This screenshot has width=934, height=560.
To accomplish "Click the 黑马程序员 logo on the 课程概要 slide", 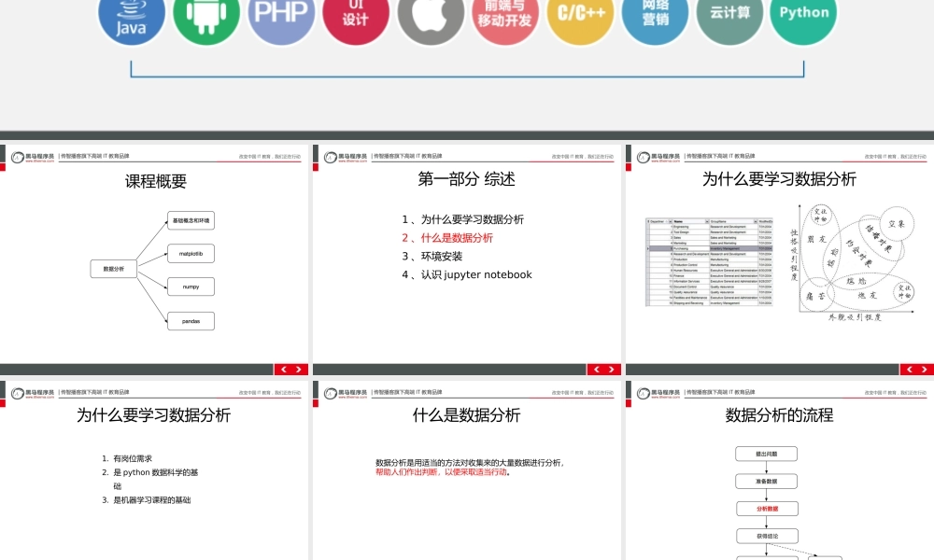I will coord(35,155).
